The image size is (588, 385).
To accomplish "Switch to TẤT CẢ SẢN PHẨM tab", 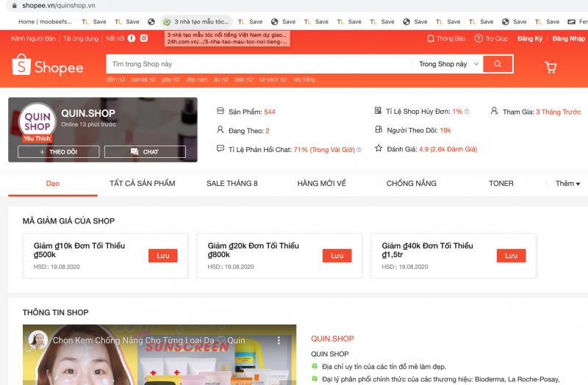I will [x=142, y=184].
